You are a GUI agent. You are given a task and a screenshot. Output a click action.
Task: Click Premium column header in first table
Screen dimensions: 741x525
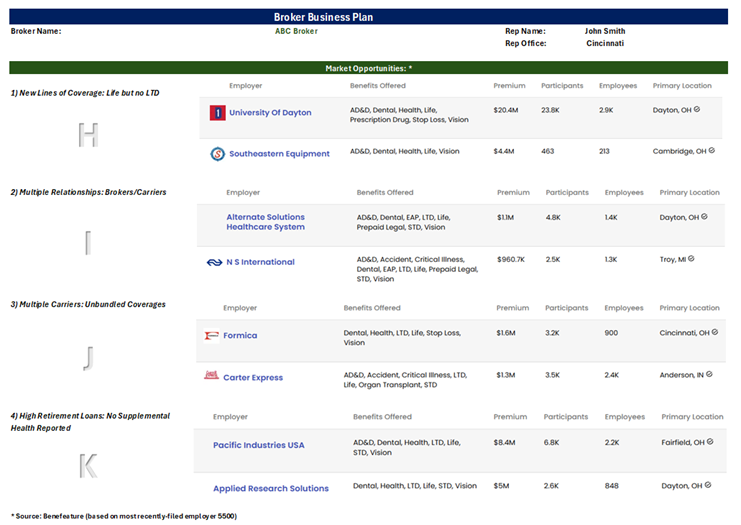pos(509,86)
